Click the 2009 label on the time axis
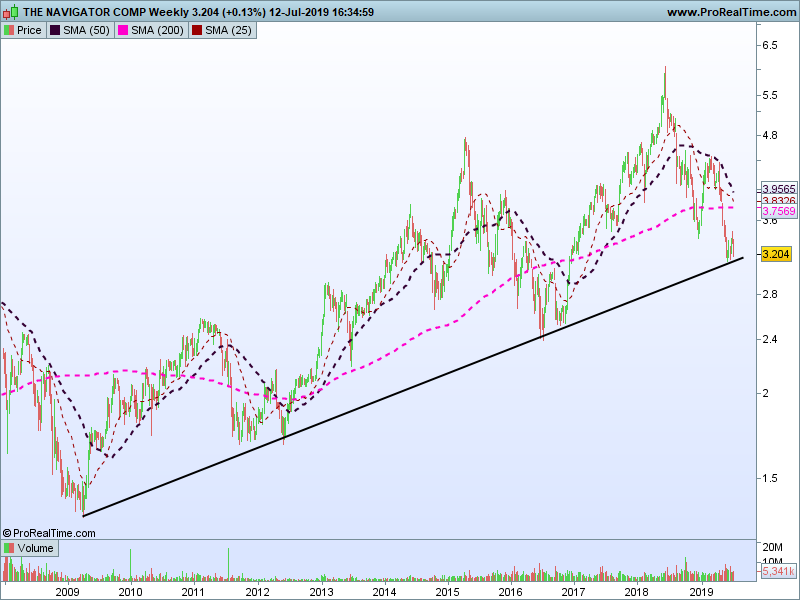 [x=67, y=592]
